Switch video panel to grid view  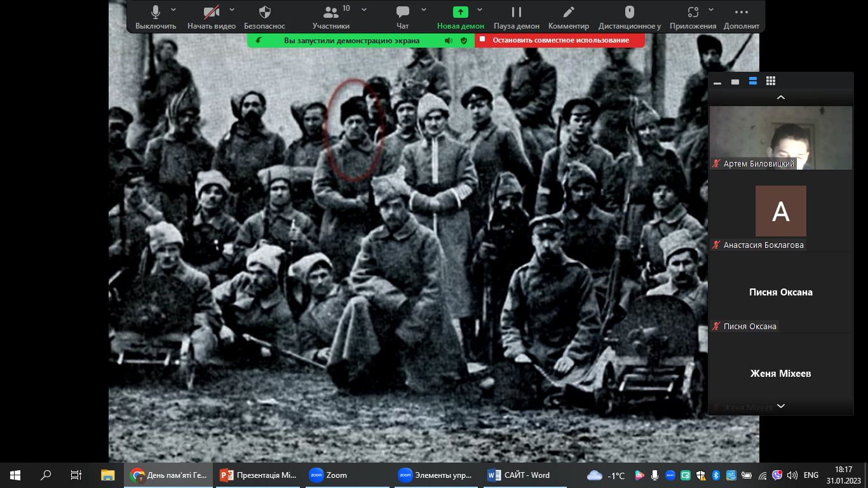point(771,81)
